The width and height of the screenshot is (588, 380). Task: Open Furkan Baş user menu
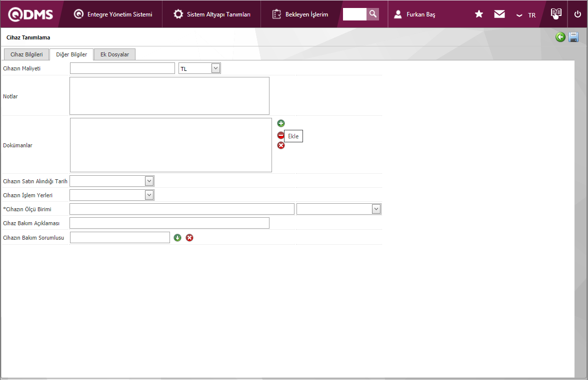click(x=414, y=14)
